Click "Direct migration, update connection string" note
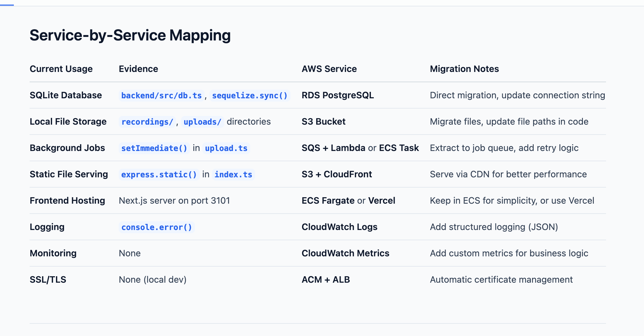Image resolution: width=644 pixels, height=336 pixels. coord(518,95)
